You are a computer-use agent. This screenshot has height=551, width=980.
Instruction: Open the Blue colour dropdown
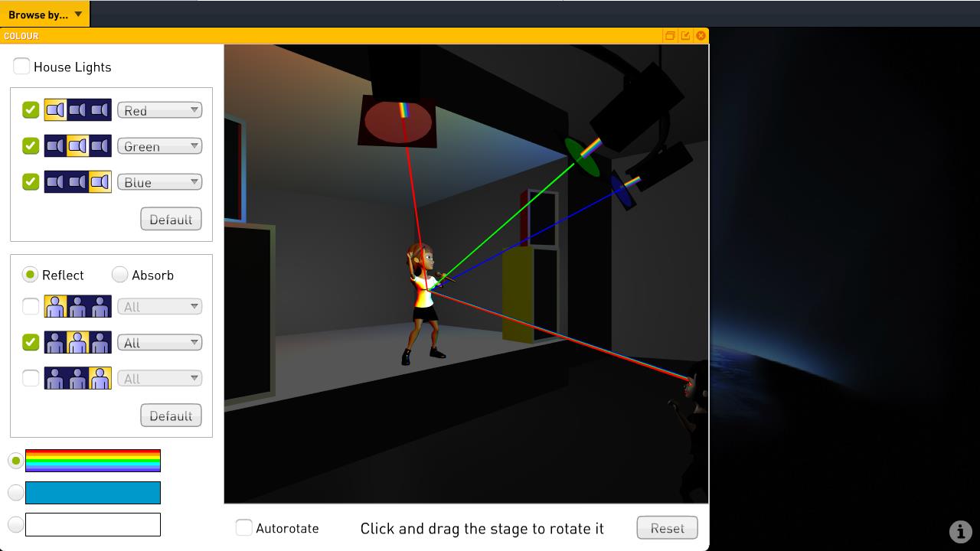[159, 182]
